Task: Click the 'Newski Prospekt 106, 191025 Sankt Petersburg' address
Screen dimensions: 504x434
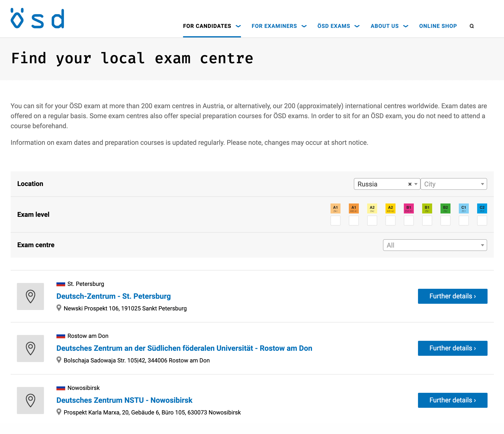Action: pyautogui.click(x=125, y=308)
